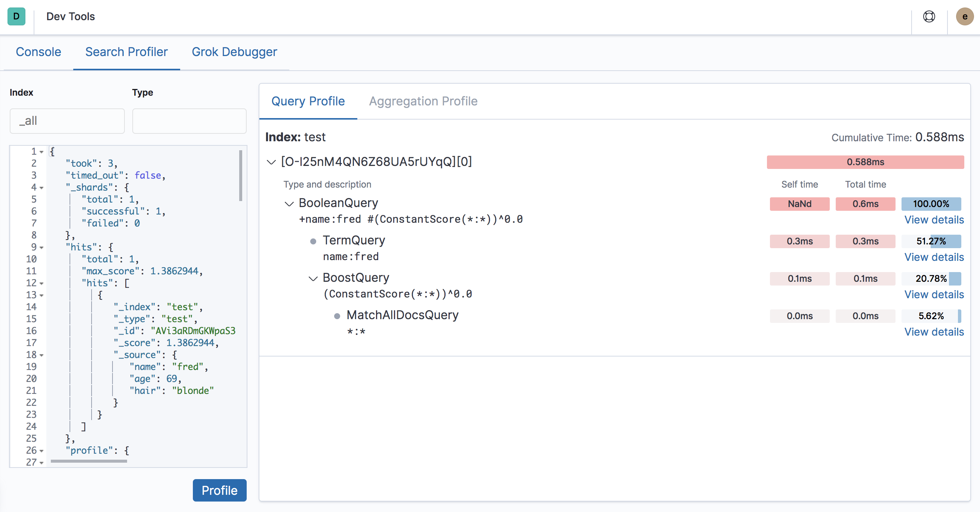This screenshot has height=512, width=980.
Task: Click the green D space avatar icon
Action: tap(16, 16)
